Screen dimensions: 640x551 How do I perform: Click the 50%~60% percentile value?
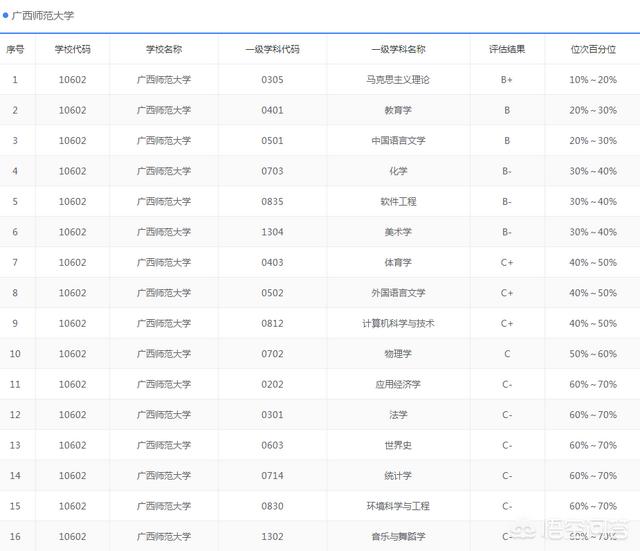(593, 354)
